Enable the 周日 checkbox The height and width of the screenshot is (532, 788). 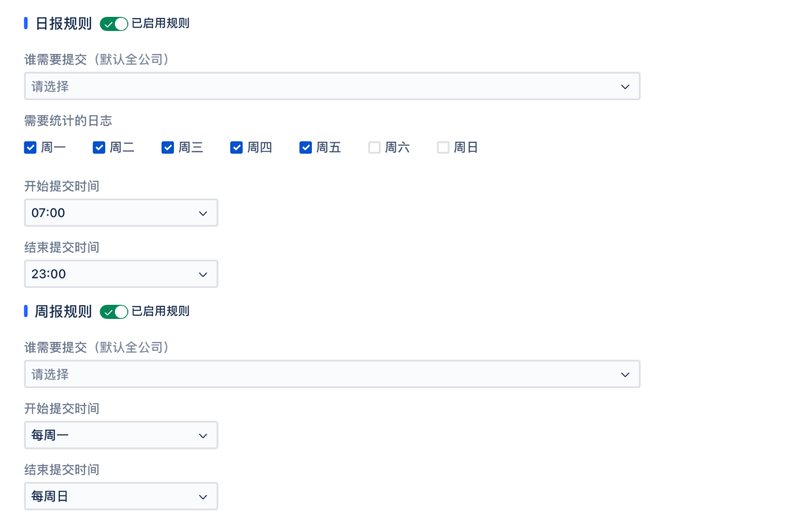(443, 147)
